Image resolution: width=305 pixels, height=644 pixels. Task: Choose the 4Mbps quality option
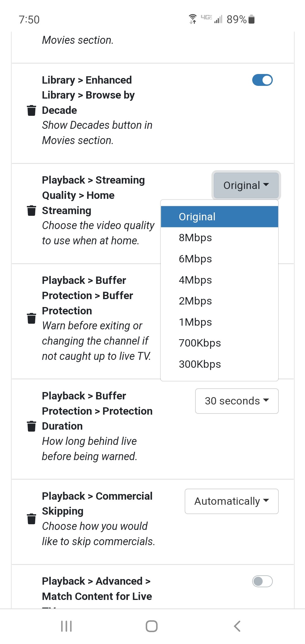pyautogui.click(x=195, y=280)
